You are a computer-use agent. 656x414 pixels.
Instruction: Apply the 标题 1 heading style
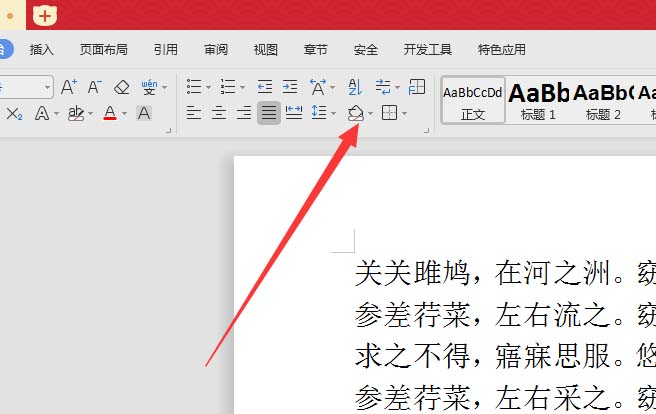(x=538, y=100)
